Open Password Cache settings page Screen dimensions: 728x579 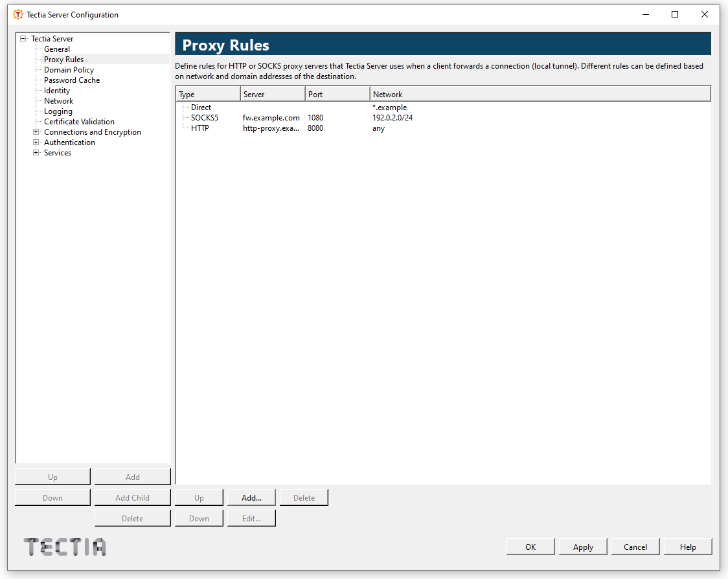click(72, 80)
